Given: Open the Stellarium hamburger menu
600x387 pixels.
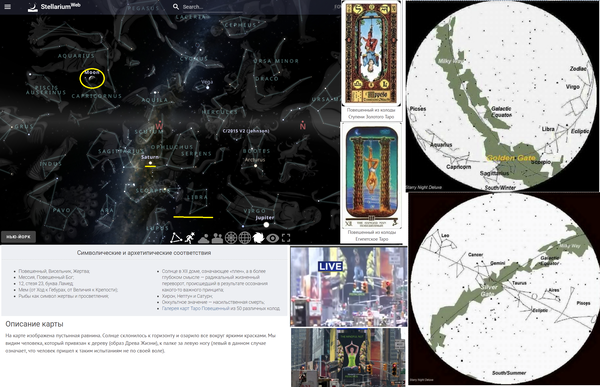Looking at the screenshot, I should [7, 7].
